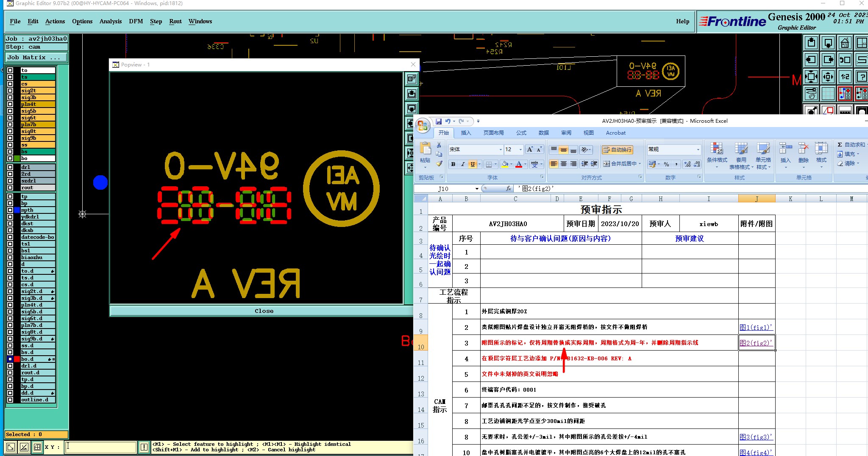Click the exclamation icon beside coordinate field
Viewport: 868px width, 456px height.
(144, 447)
